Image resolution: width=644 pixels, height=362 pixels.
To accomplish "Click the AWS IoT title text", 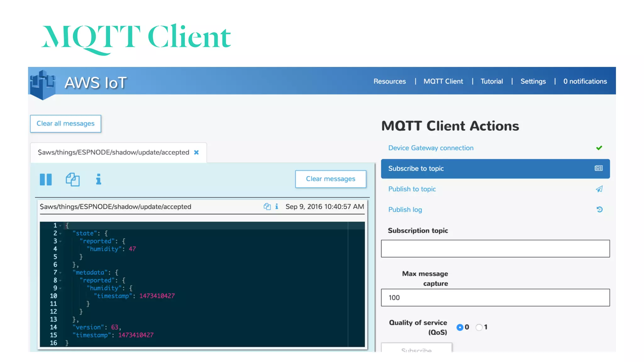I will 96,83.
